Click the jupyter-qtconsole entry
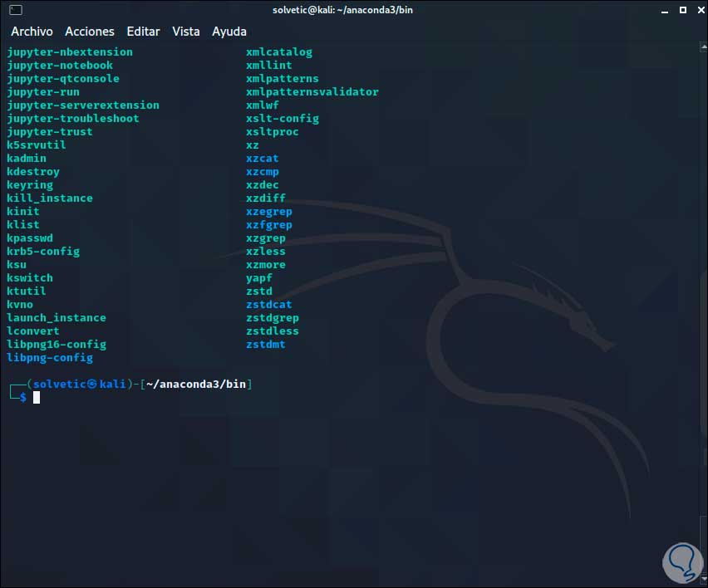 coord(63,79)
